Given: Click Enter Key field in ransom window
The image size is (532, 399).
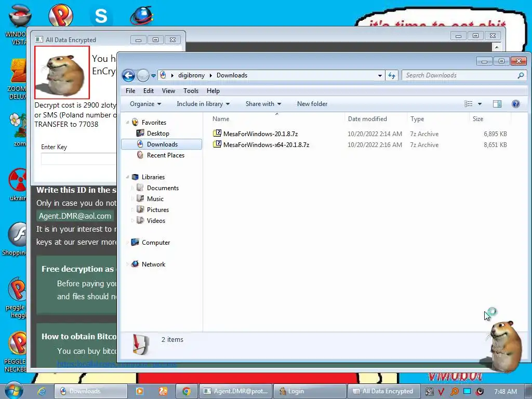Looking at the screenshot, I should (x=79, y=159).
